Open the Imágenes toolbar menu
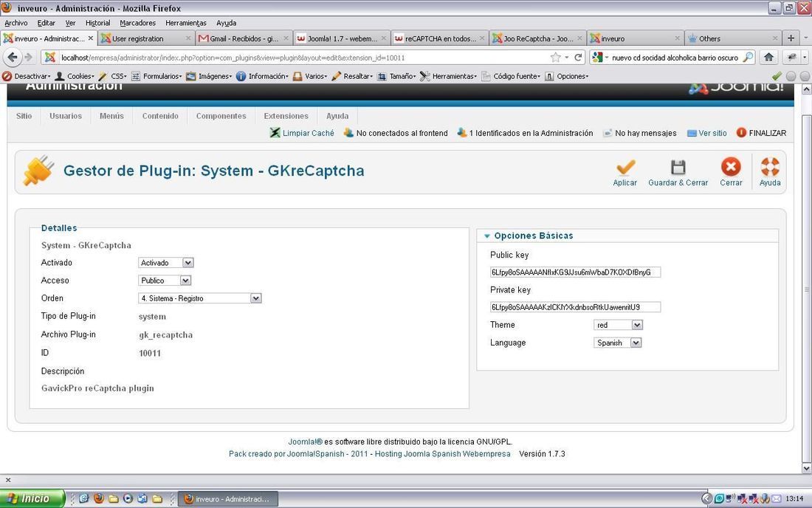Screen dimensions: 812x508 [x=209, y=76]
